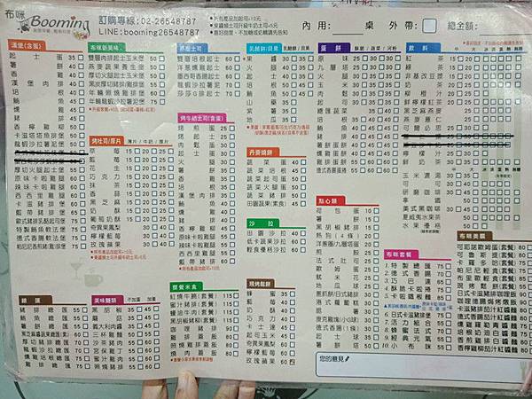Tick 龍蝦沙拉薯泥 70 toast checkbox

(x=238, y=85)
